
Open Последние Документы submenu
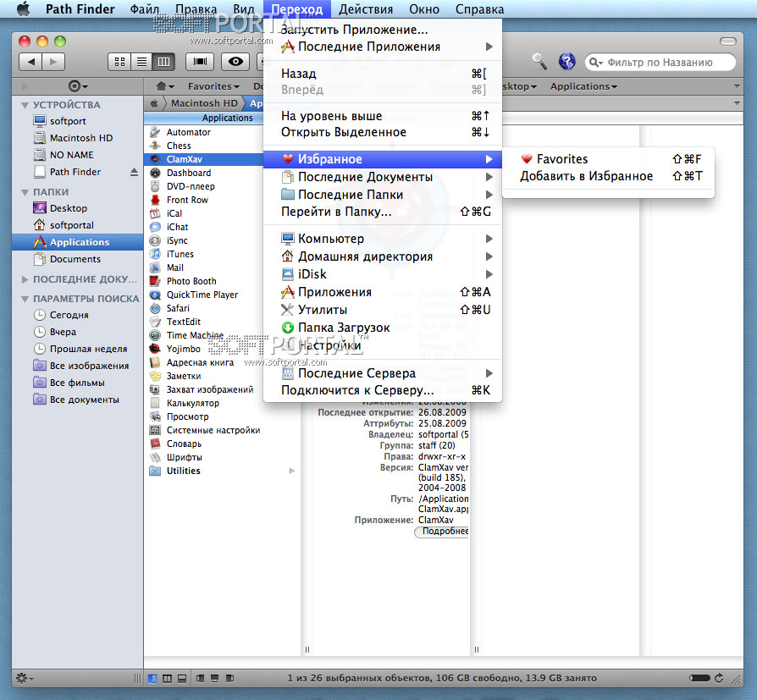click(x=383, y=177)
